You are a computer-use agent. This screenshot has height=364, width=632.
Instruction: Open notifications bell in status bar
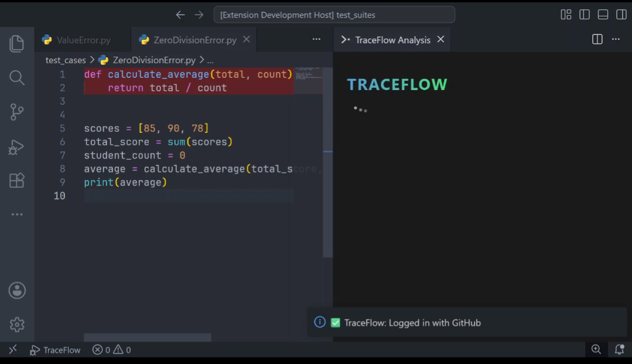pos(620,349)
